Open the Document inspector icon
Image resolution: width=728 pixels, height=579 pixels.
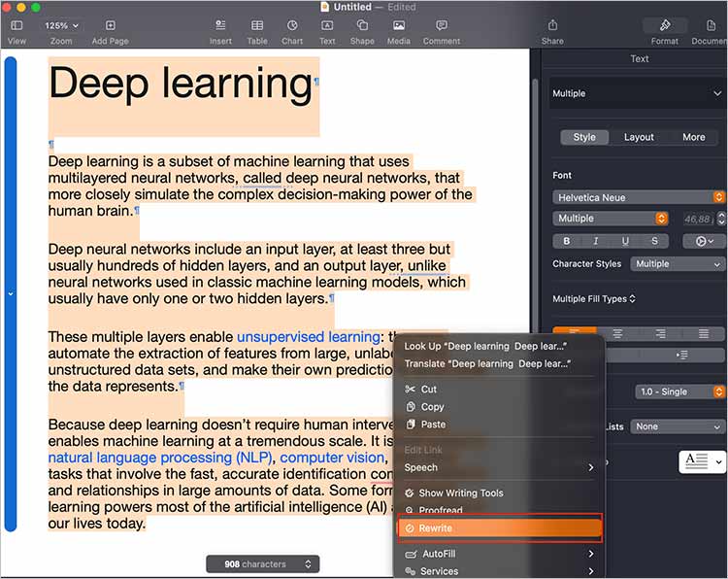pos(711,25)
